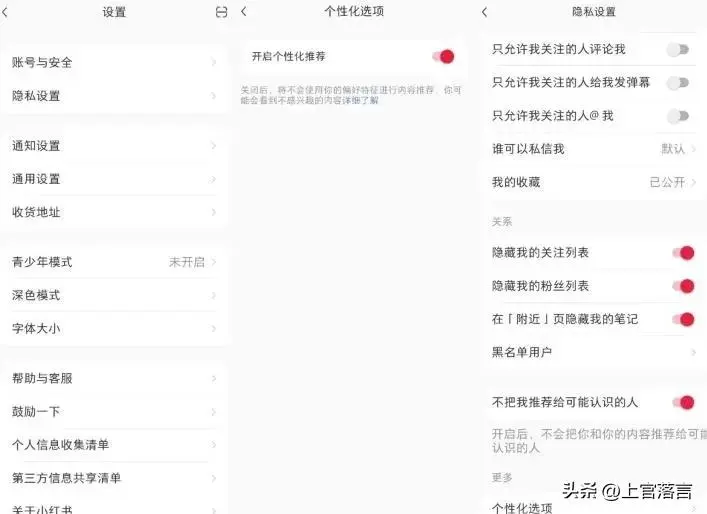This screenshot has height=514, width=707.
Task: Tap the chevron arrow beside 收货地址
Action: click(x=213, y=212)
